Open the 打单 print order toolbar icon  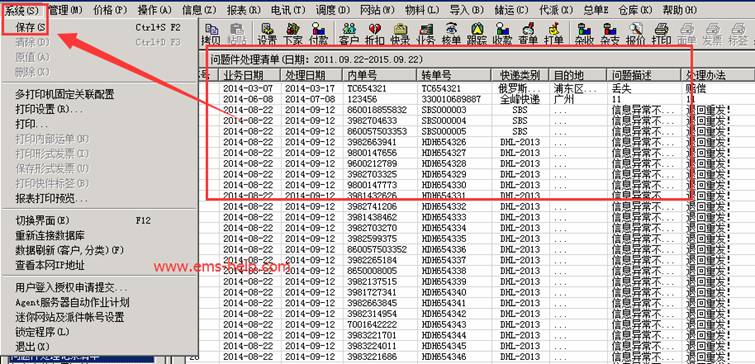point(554,34)
